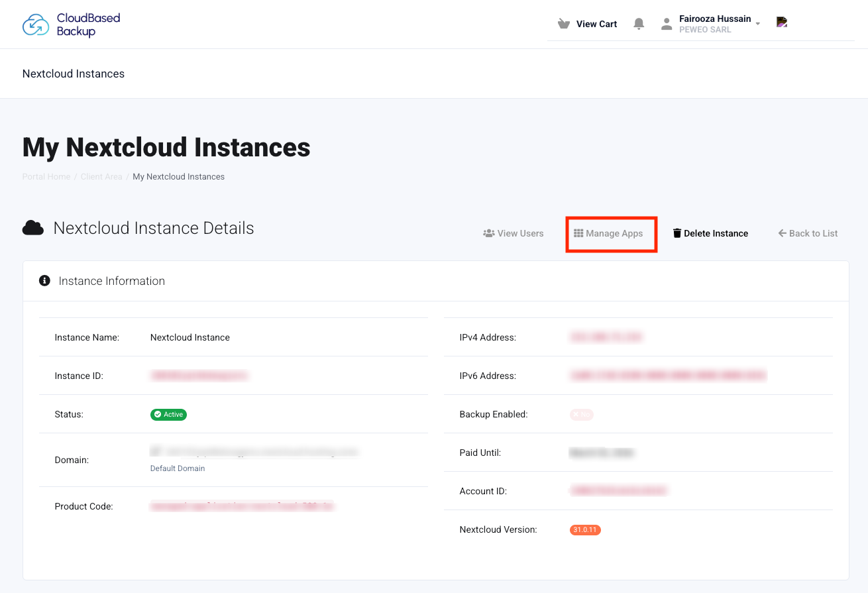Click View Cart in the header

596,23
